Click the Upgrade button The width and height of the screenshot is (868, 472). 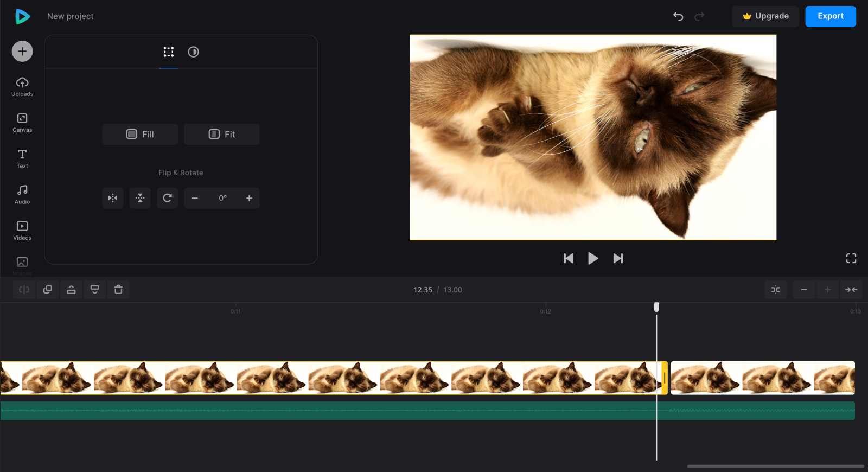tap(765, 16)
